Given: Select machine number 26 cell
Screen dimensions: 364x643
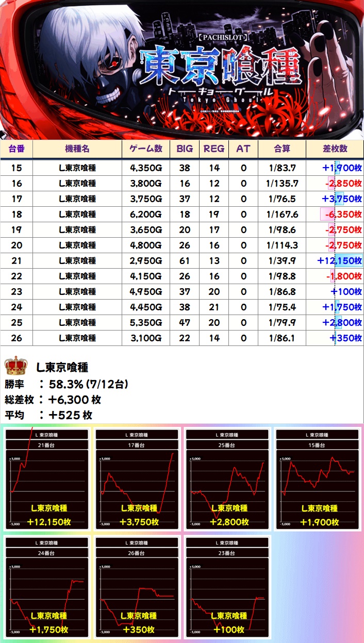Looking at the screenshot, I should coord(16,338).
